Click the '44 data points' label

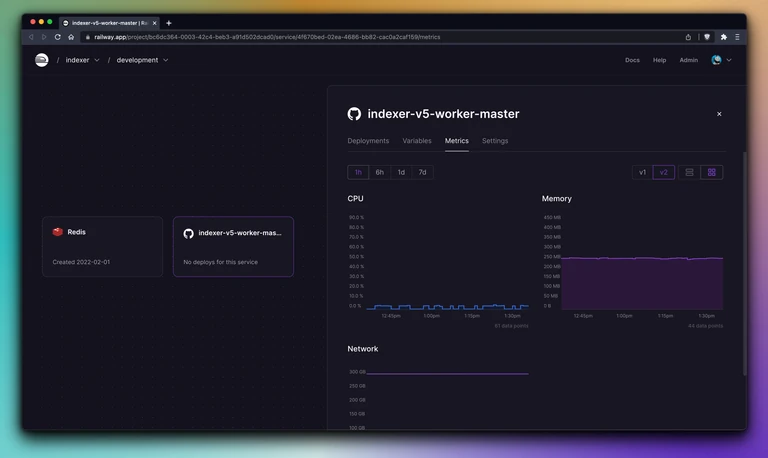pyautogui.click(x=705, y=326)
